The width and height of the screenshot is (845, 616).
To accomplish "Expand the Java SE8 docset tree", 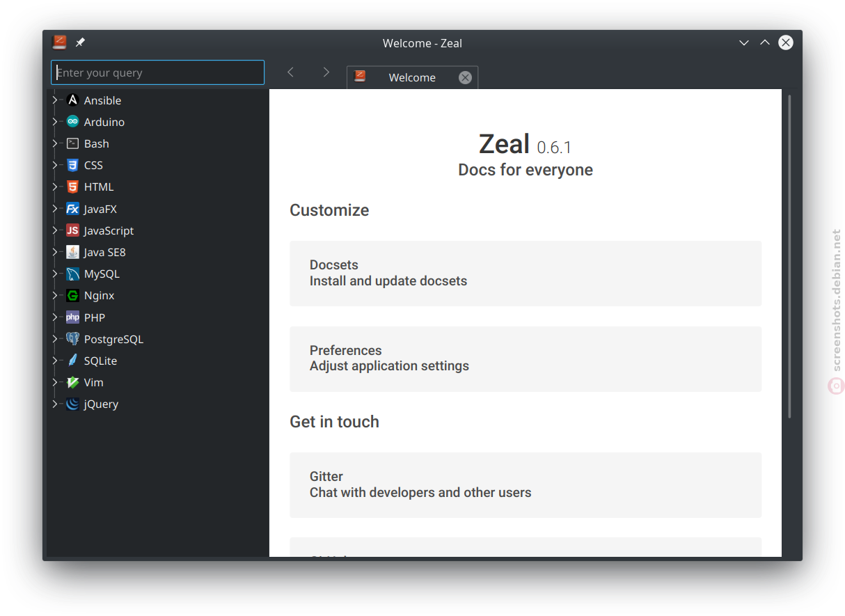I will point(55,252).
